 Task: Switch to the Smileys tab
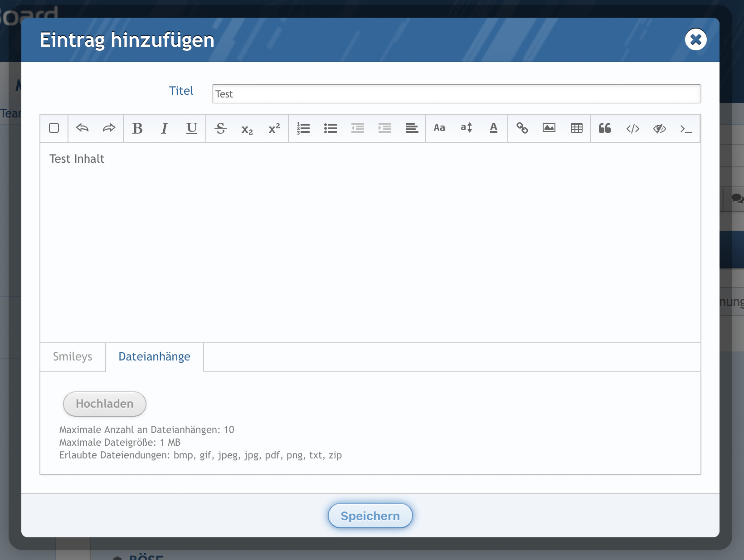point(73,357)
